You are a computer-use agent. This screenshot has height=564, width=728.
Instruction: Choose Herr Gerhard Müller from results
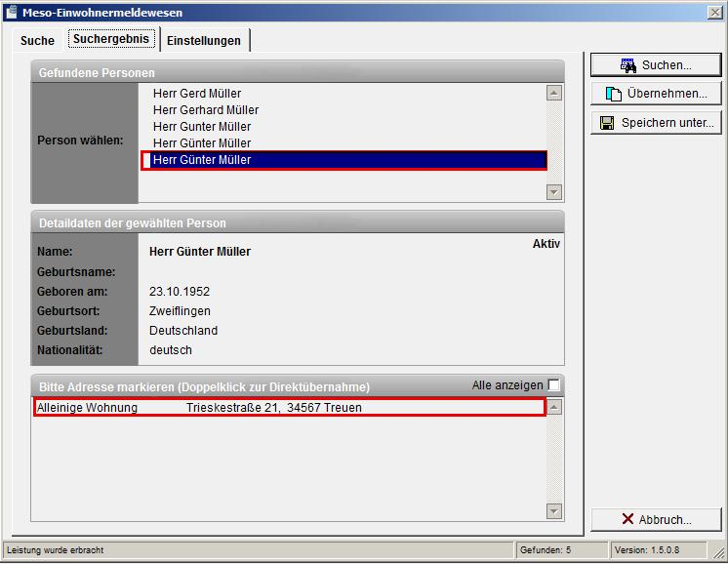coord(206,110)
